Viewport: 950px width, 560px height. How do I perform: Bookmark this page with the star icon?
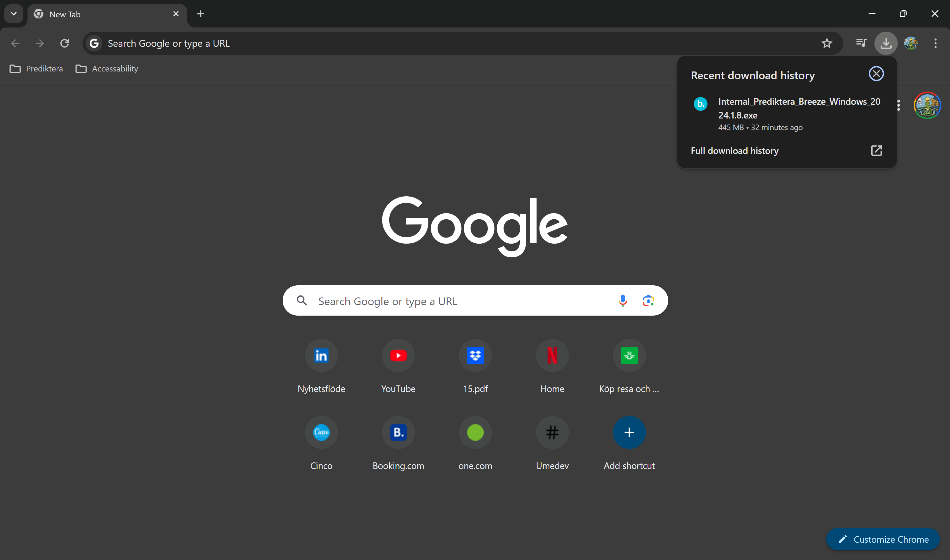827,43
